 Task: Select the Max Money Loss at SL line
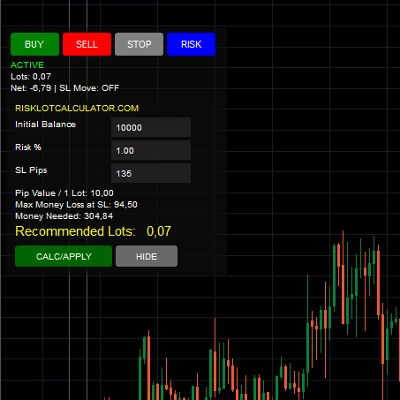[76, 205]
